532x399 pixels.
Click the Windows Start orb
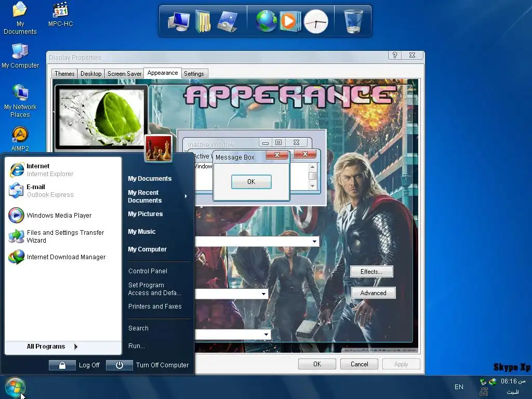15,388
